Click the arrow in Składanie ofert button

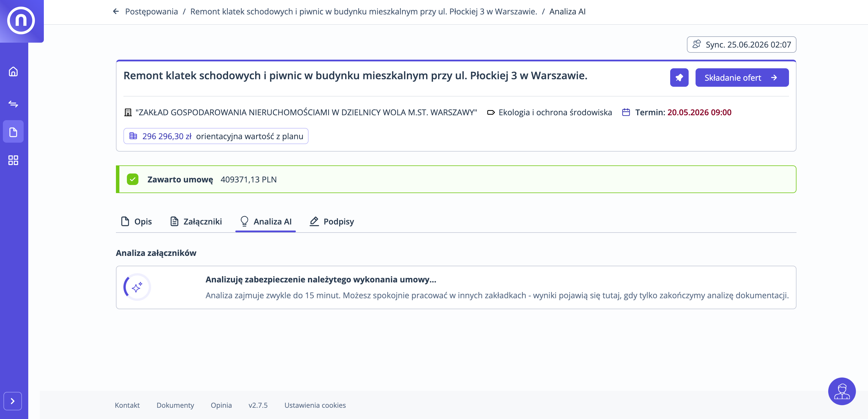coord(774,78)
